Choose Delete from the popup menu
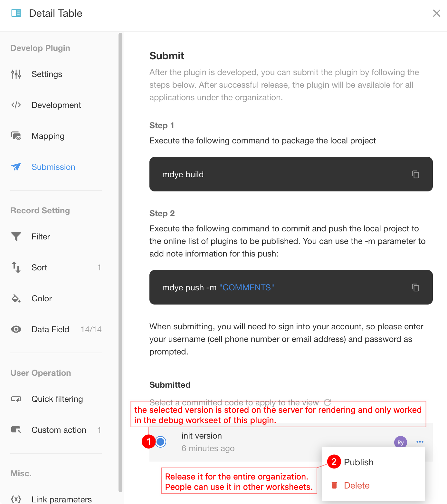447x504 pixels. [x=357, y=485]
